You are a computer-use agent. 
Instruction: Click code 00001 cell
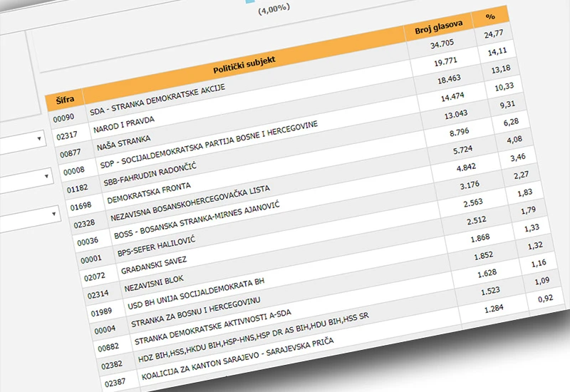pos(91,259)
